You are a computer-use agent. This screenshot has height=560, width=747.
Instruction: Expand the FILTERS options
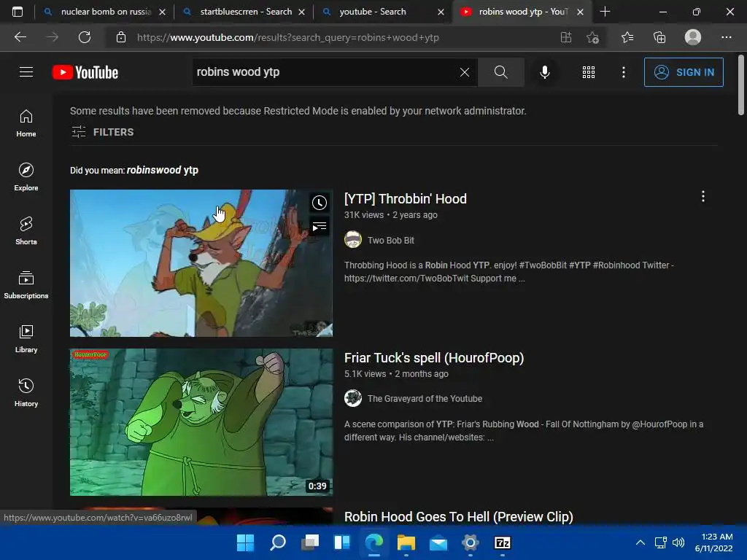[x=102, y=132]
